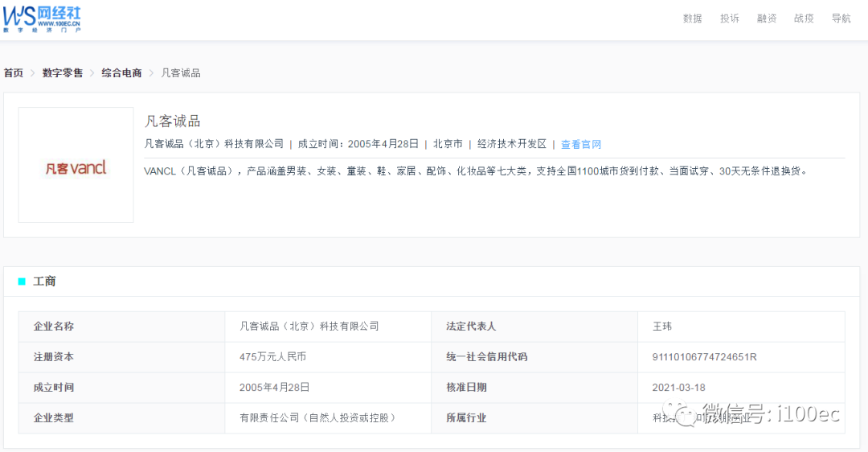
Task: Select 凡客诚品 breadcrumb text
Action: pos(181,73)
